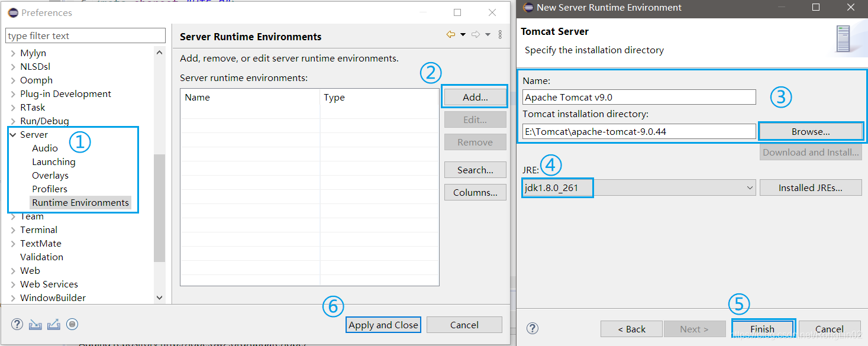The image size is (868, 346).
Task: Click the Type column header
Action: tap(379, 98)
